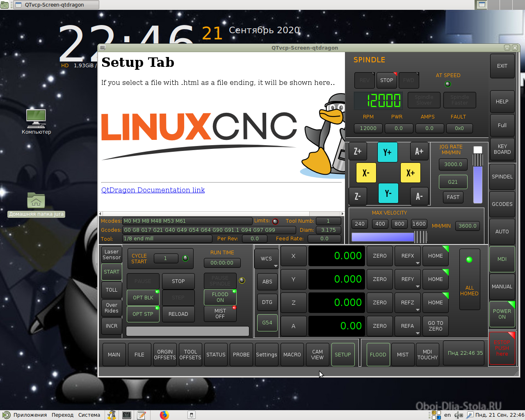525x420 pixels.
Task: Open the TOOL OFFSETS tab
Action: click(x=190, y=355)
